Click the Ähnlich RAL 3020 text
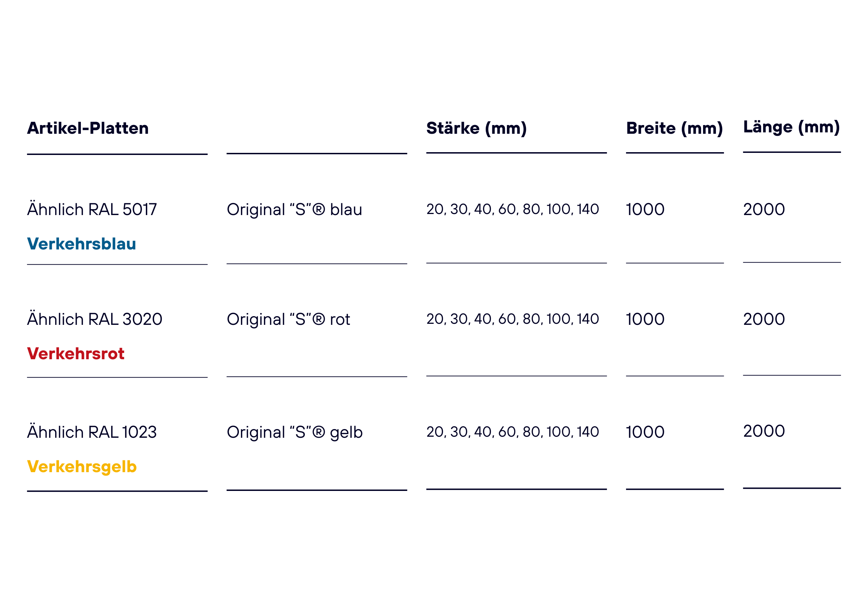Viewport: 868px width, 608px height. tap(94, 318)
